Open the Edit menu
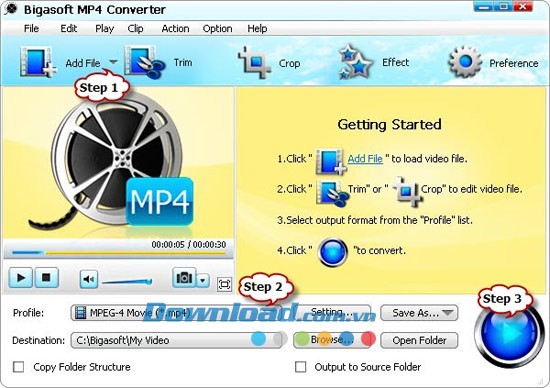 [x=68, y=28]
